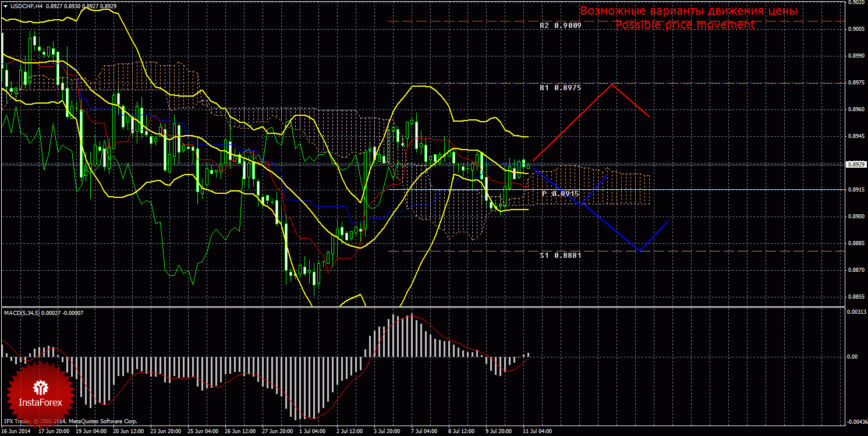The height and width of the screenshot is (436, 868).
Task: Click the MACD zero level value 0.00
Action: tap(853, 356)
